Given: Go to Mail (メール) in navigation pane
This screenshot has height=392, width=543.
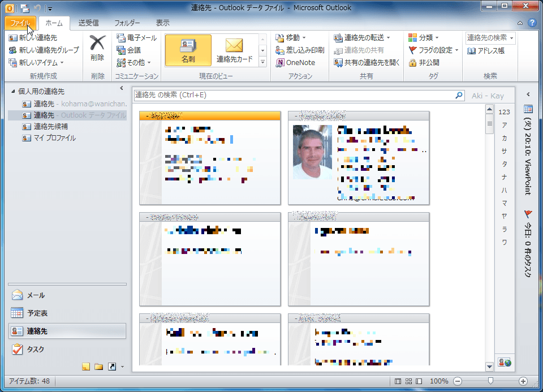Looking at the screenshot, I should pos(67,295).
